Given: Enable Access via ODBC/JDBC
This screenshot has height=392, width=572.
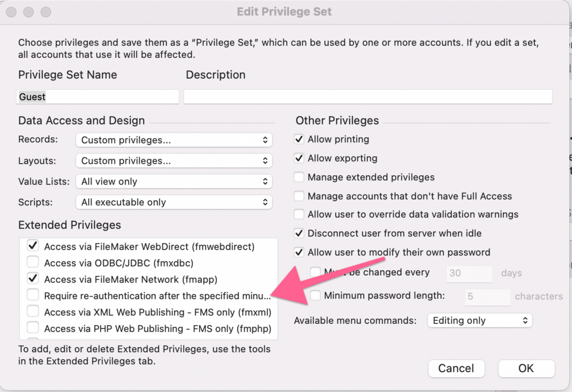Looking at the screenshot, I should pyautogui.click(x=33, y=262).
